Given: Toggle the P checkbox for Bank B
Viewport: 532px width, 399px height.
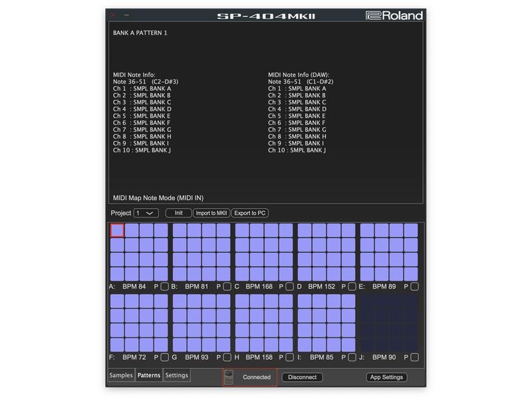Looking at the screenshot, I should coord(227,287).
